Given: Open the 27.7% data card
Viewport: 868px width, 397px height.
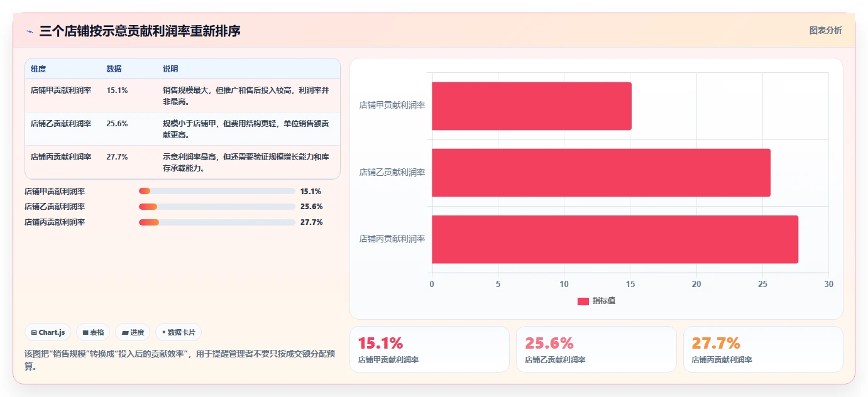Looking at the screenshot, I should click(763, 349).
